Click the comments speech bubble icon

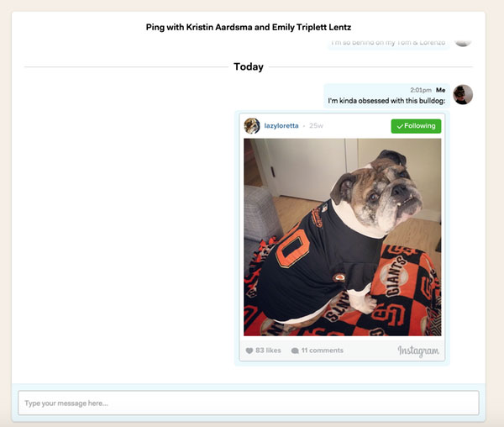[x=295, y=351]
